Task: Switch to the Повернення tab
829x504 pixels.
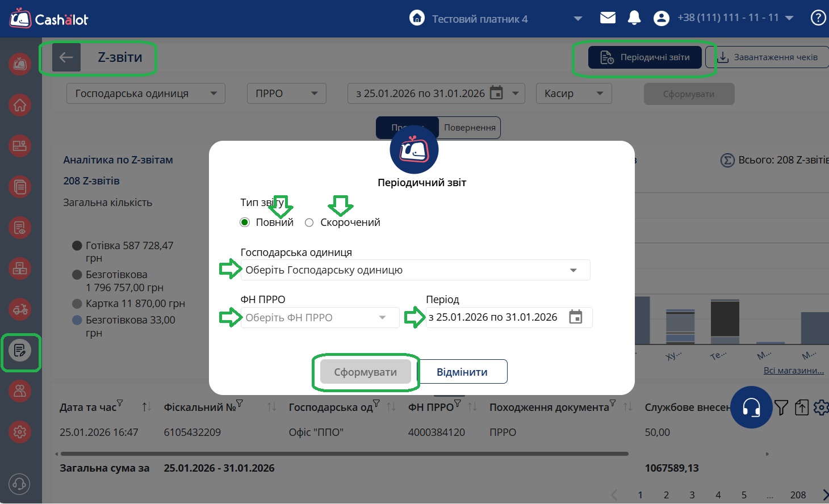Action: (469, 128)
